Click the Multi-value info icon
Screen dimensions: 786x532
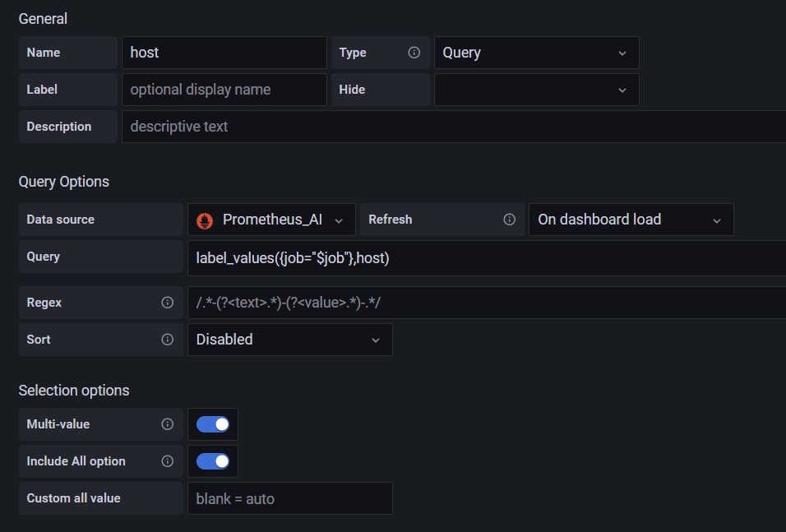tap(168, 424)
